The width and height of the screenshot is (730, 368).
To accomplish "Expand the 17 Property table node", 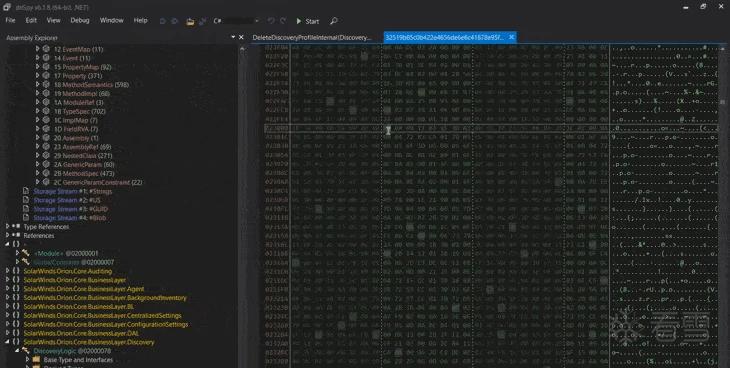I will 38,75.
